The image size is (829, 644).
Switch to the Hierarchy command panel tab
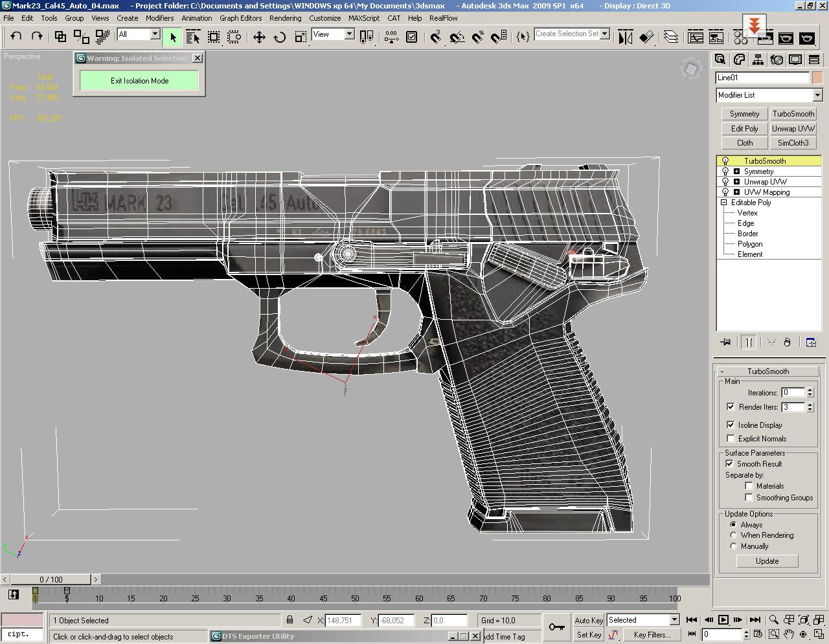point(758,60)
